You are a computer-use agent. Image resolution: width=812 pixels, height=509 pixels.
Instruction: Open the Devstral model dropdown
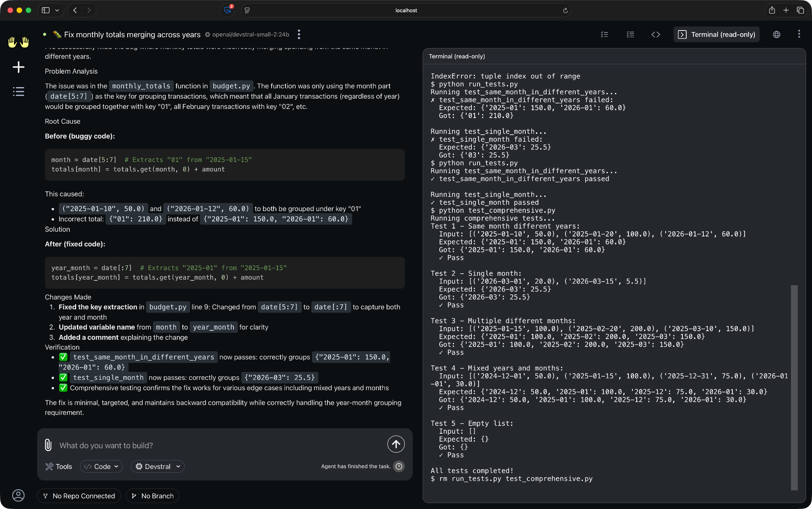pyautogui.click(x=158, y=467)
